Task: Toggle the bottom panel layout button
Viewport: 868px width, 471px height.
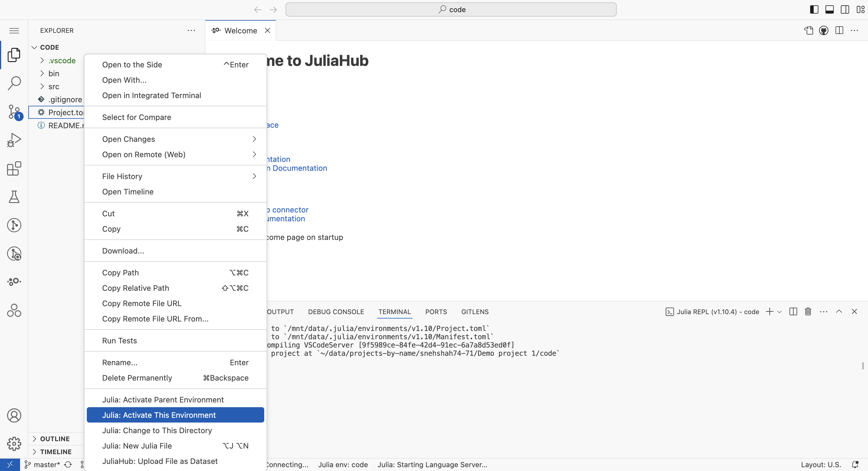Action: (829, 9)
